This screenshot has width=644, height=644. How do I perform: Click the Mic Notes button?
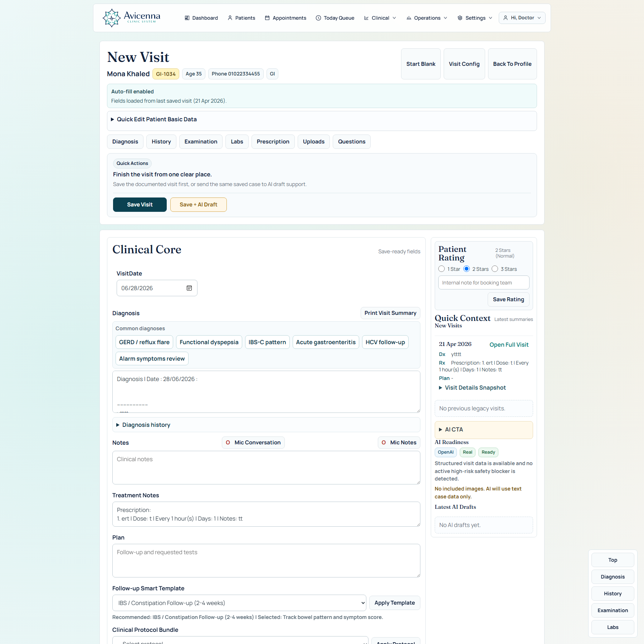click(x=399, y=443)
